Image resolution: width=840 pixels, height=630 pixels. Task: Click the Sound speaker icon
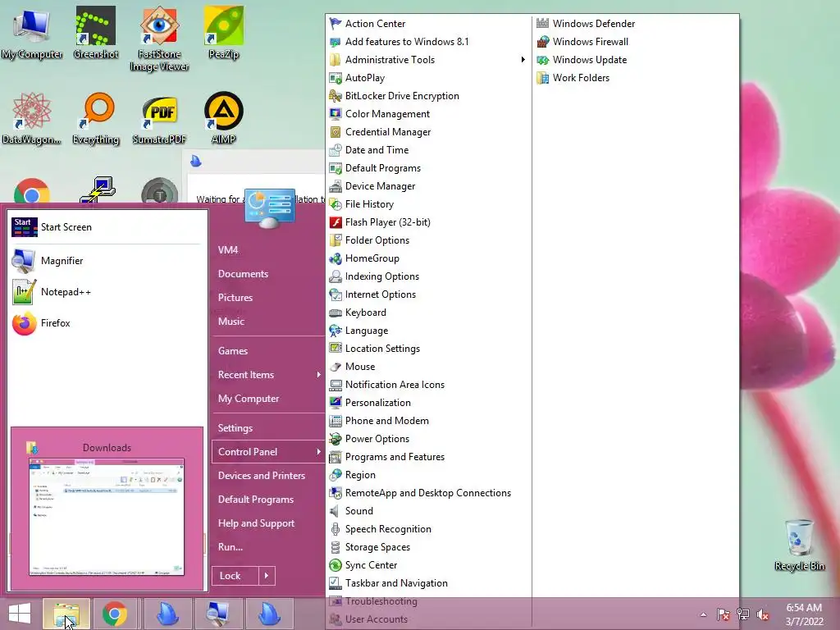point(336,510)
